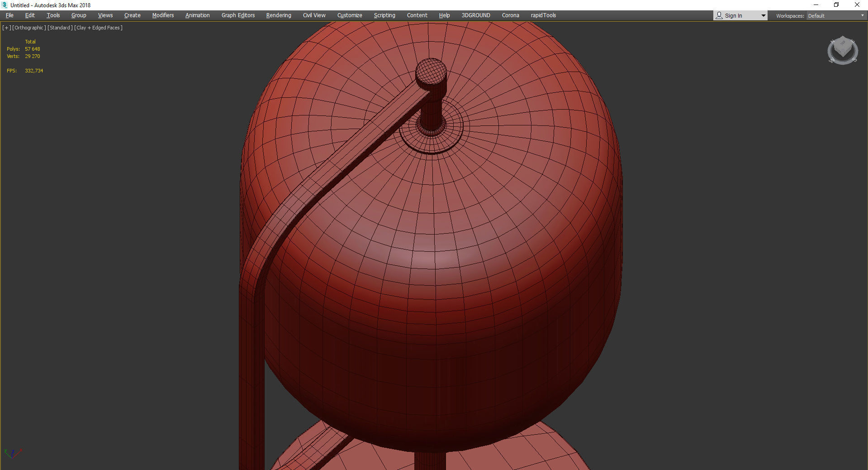Restore down the 3ds Max window

[836, 5]
